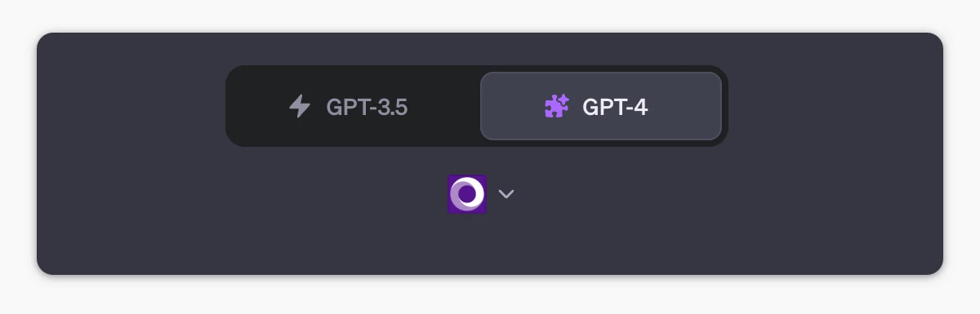Viewport: 980px width, 314px height.
Task: Open the enabled plugins list via arrow
Action: (506, 194)
